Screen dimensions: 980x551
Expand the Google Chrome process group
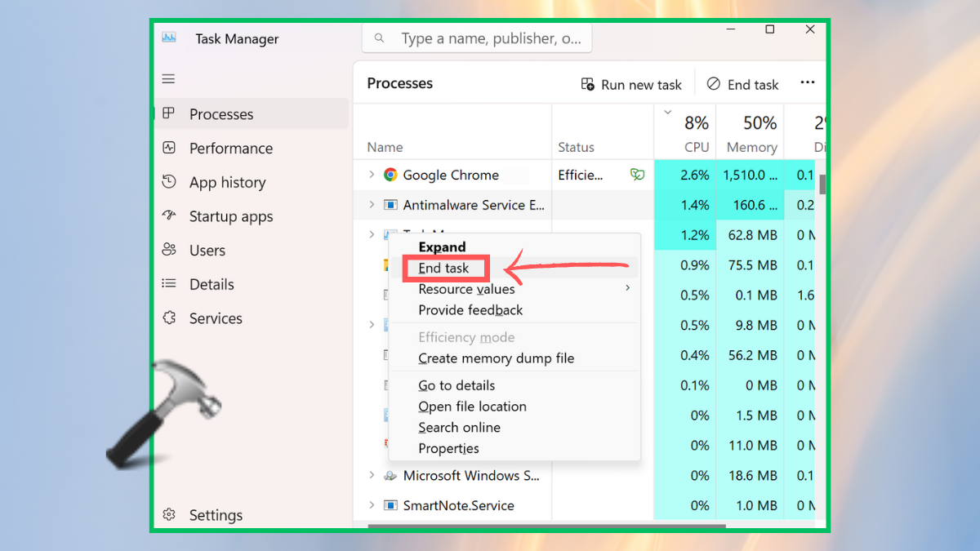[x=370, y=175]
